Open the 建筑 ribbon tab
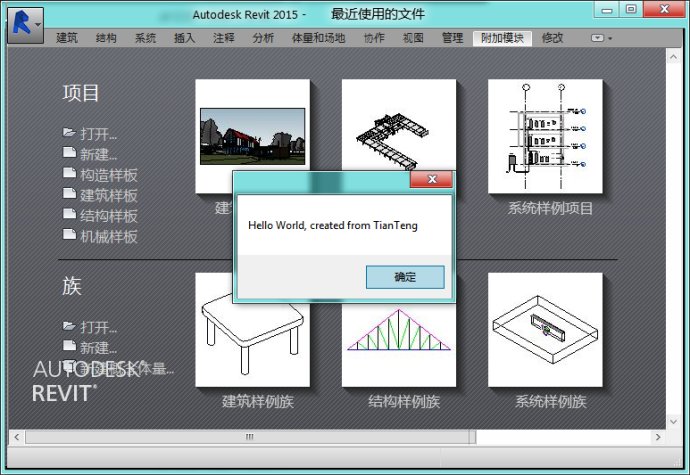Image resolution: width=690 pixels, height=475 pixels. point(67,38)
